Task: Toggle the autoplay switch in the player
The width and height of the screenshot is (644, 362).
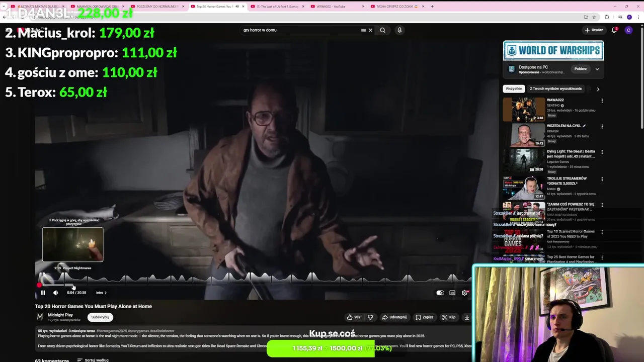Action: (x=440, y=293)
